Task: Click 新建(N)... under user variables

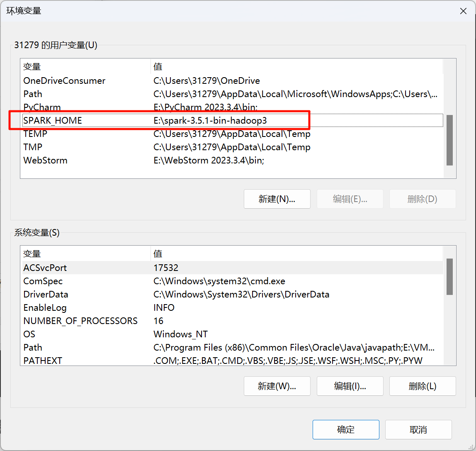Action: pyautogui.click(x=277, y=199)
